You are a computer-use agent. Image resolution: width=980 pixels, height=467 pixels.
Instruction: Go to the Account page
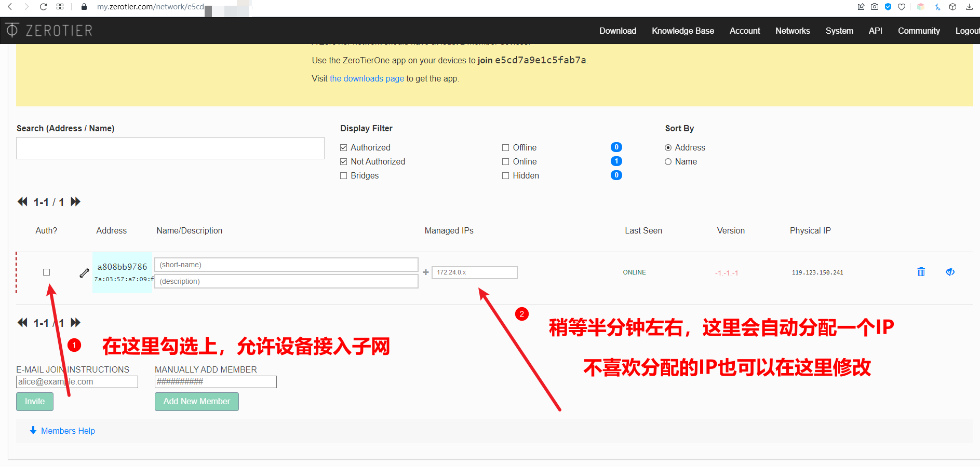pyautogui.click(x=745, y=31)
